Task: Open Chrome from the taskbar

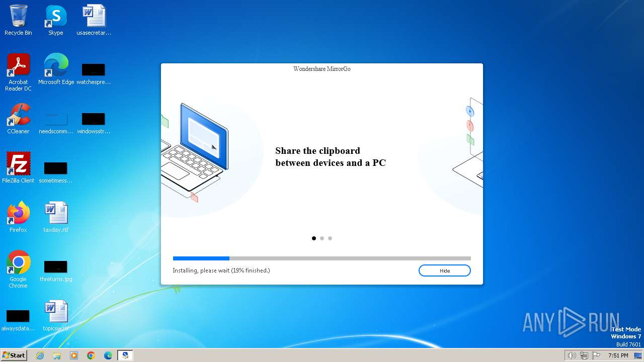Action: (91, 355)
